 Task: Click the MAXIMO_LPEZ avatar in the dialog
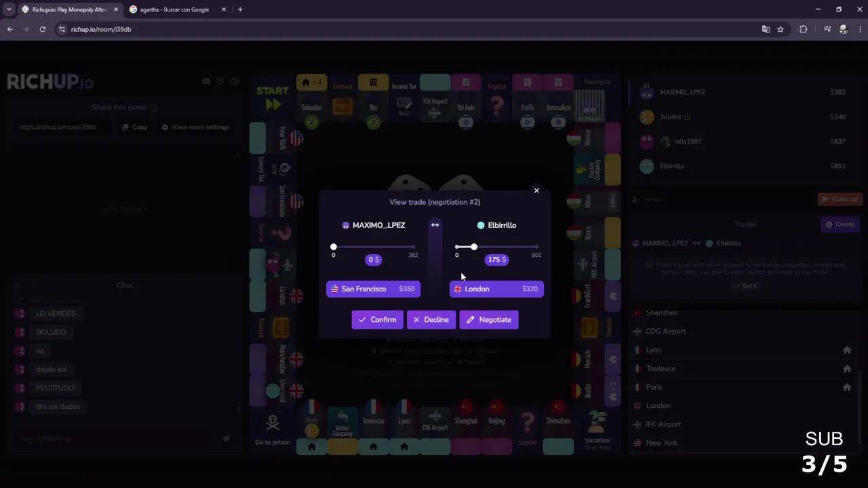pos(346,225)
